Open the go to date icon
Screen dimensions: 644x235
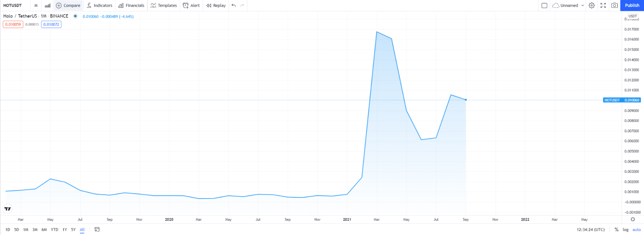97,230
